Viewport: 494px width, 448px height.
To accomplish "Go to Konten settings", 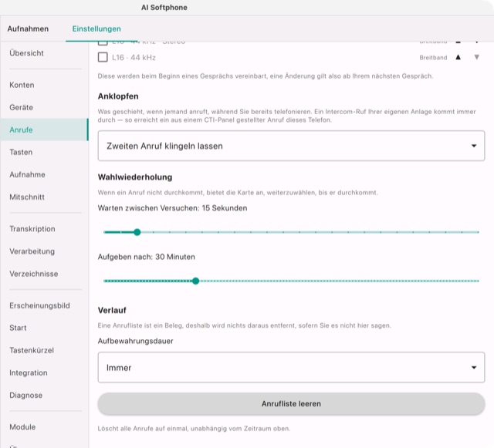I will (x=44, y=85).
